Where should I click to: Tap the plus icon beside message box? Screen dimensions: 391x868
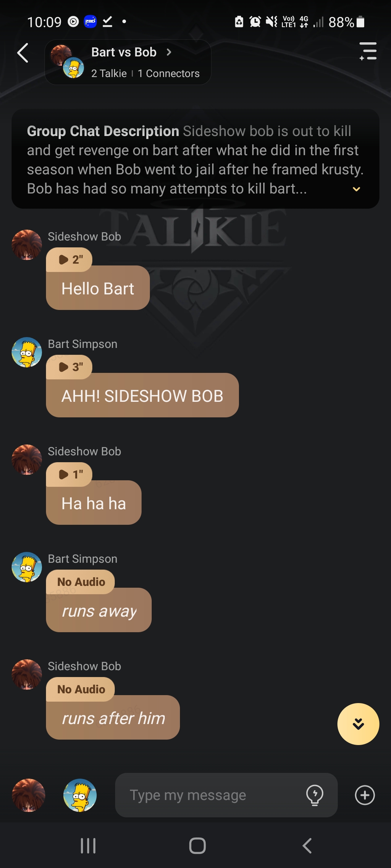click(x=365, y=795)
